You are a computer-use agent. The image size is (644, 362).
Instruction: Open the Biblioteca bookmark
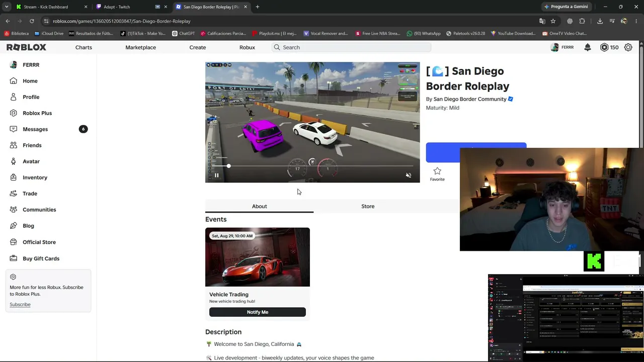point(17,34)
